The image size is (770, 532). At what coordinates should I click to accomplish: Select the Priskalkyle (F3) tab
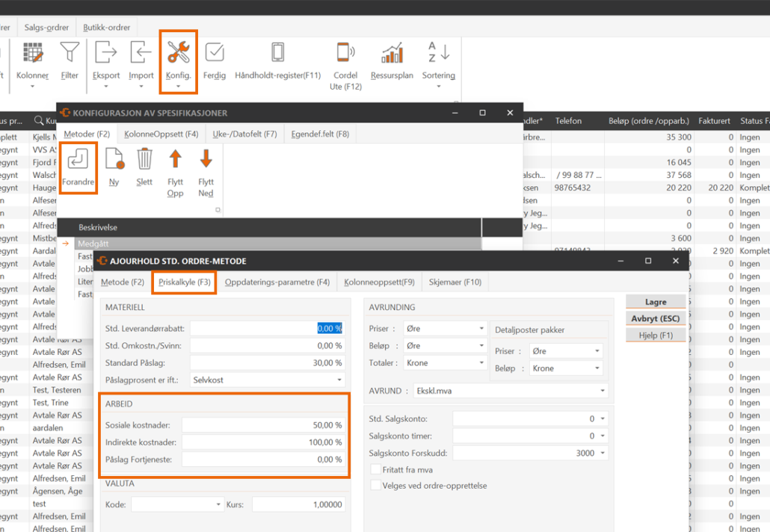point(184,282)
